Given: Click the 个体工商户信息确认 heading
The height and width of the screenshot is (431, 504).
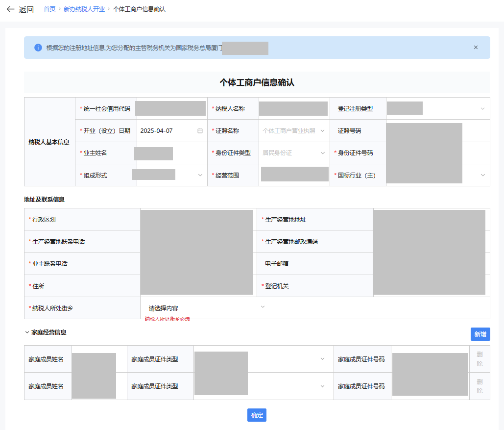Looking at the screenshot, I should pos(257,82).
